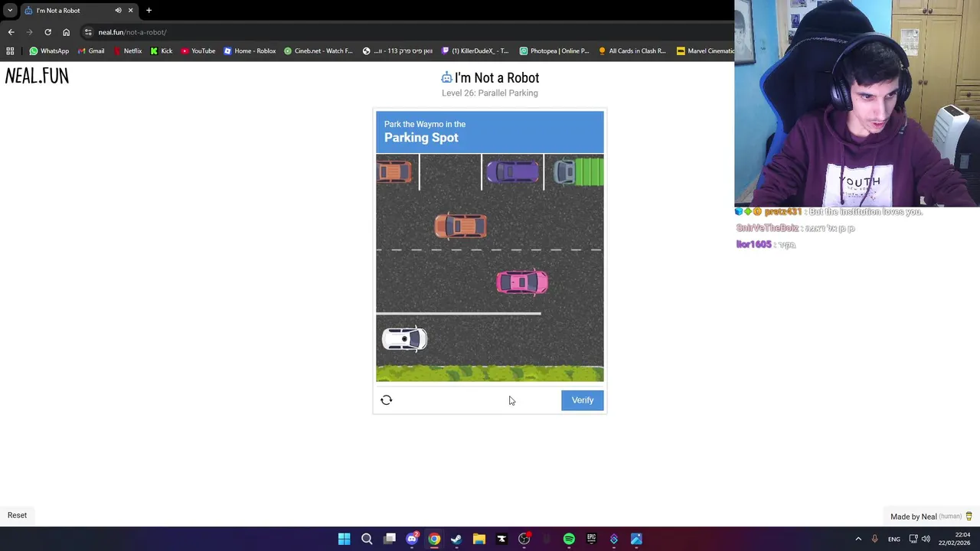Viewport: 980px width, 551px height.
Task: Open the Marvel Cinematic bookmark
Action: pyautogui.click(x=705, y=51)
